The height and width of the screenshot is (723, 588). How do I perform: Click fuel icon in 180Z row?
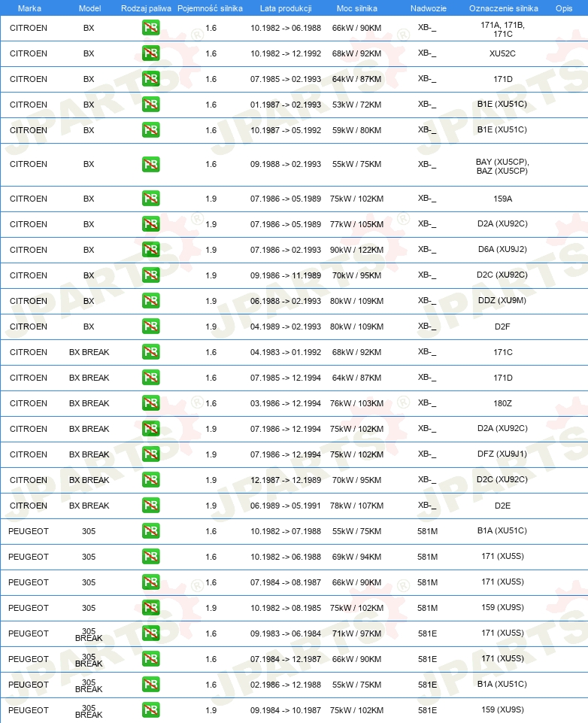tap(150, 403)
